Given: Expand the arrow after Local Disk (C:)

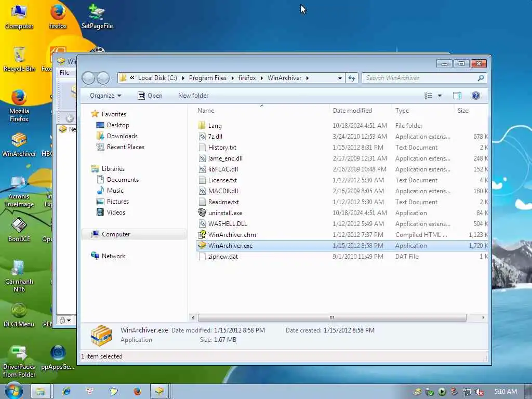Looking at the screenshot, I should 183,78.
